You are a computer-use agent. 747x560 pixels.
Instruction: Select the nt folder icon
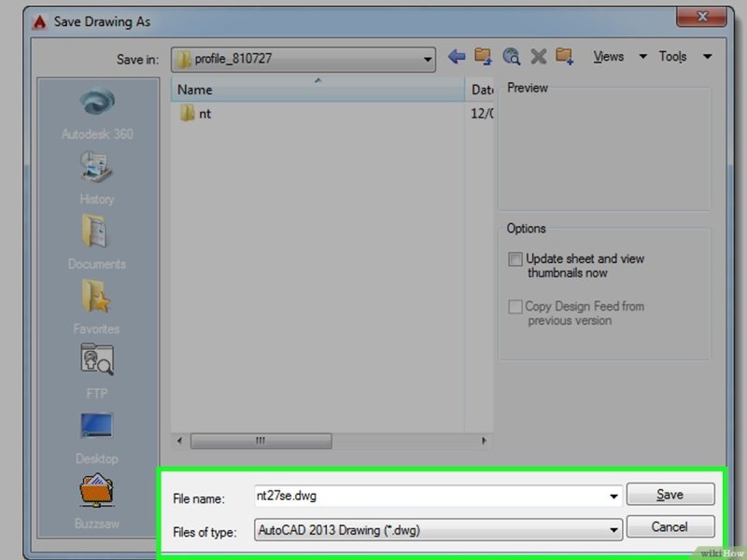(187, 113)
